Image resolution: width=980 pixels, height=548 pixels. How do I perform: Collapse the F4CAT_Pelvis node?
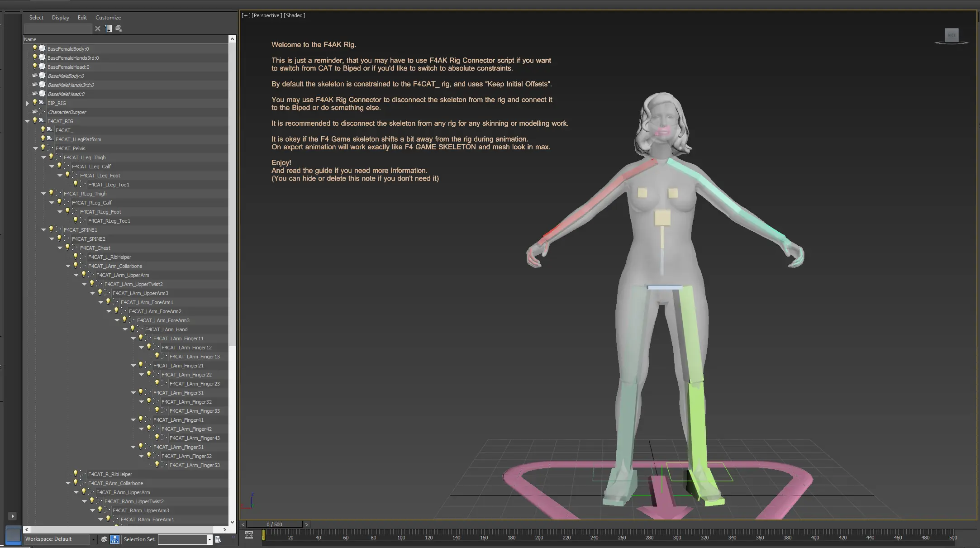pyautogui.click(x=36, y=148)
